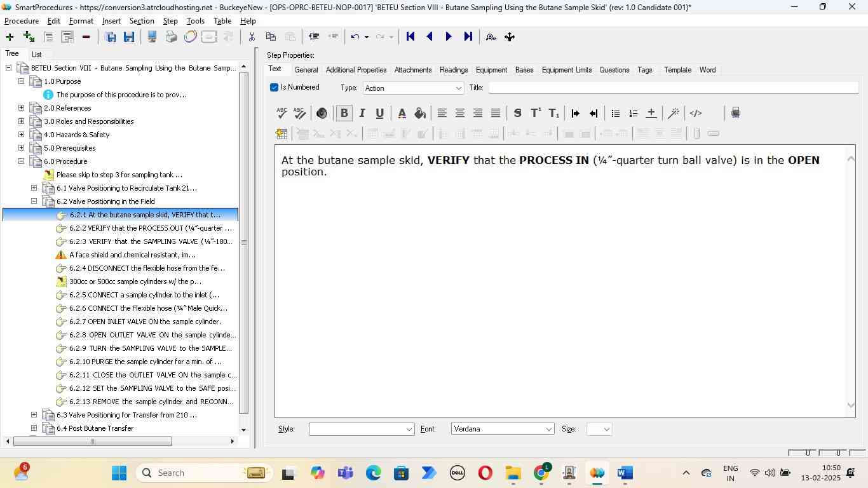Image resolution: width=868 pixels, height=488 pixels.
Task: Click in the Title input field
Action: [x=672, y=88]
